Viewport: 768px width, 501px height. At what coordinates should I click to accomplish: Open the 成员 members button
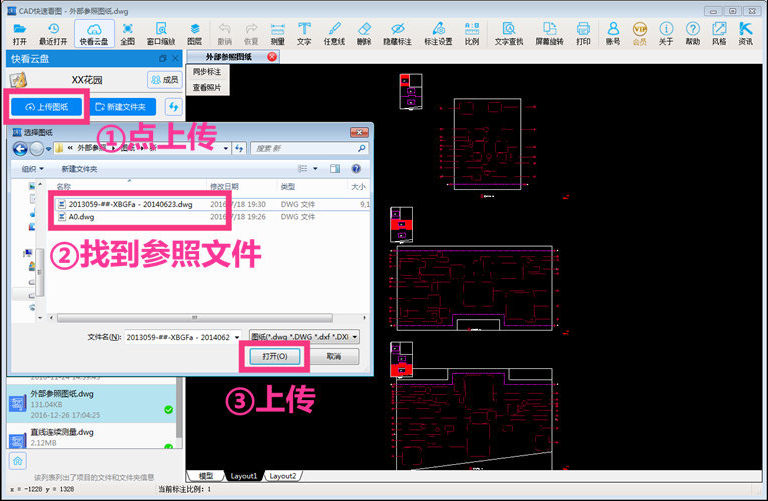[165, 79]
